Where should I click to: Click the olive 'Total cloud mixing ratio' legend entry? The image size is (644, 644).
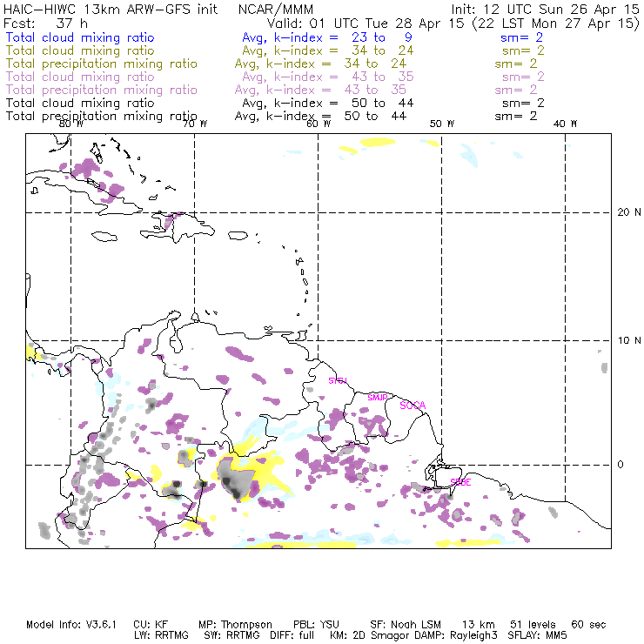tap(80, 50)
